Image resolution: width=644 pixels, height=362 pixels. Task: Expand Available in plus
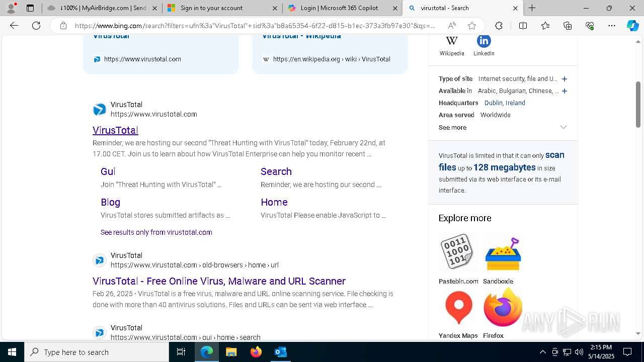pos(565,91)
